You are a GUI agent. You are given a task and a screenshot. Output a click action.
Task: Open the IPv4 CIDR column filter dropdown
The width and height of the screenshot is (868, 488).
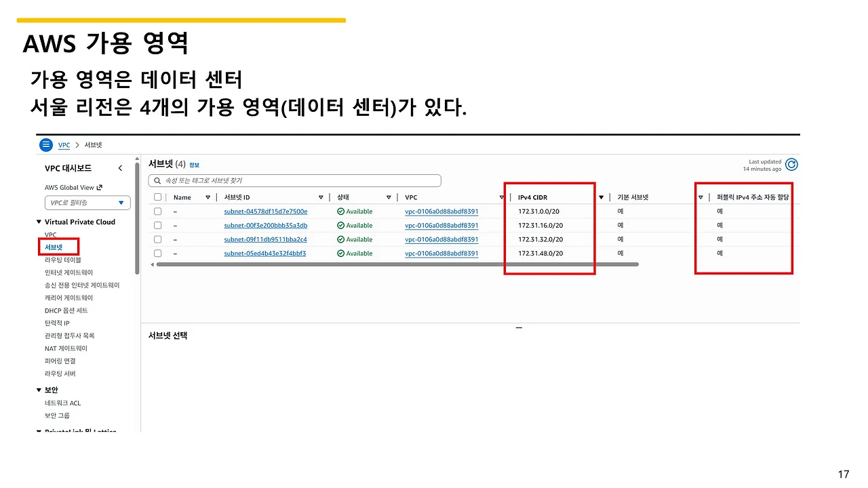click(x=601, y=197)
